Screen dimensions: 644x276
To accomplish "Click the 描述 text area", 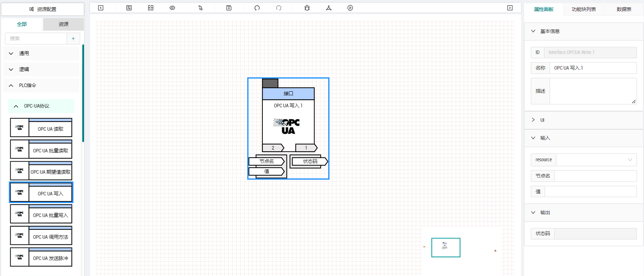I will (x=593, y=91).
